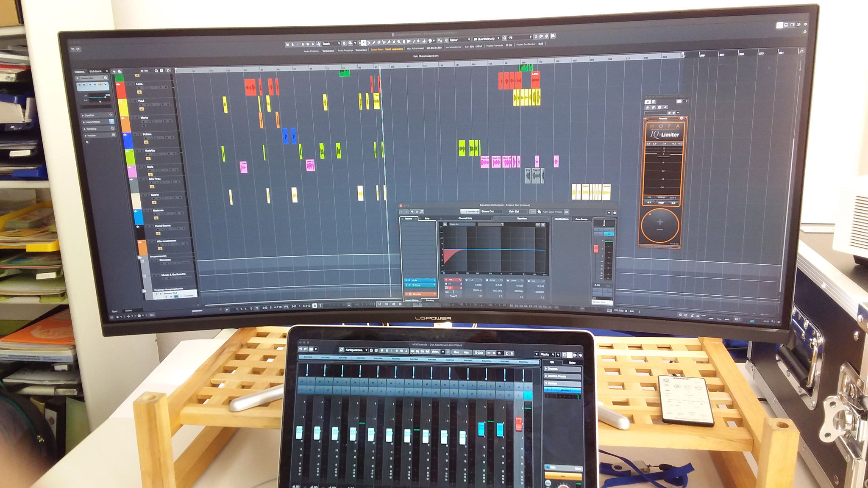Select the Object Selection arrow tool
868x488 pixels.
click(x=364, y=43)
